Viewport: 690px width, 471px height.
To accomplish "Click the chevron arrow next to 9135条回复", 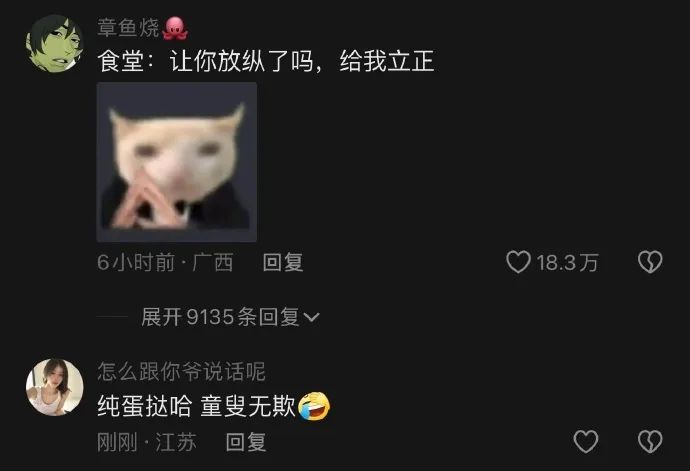I will click(x=312, y=317).
